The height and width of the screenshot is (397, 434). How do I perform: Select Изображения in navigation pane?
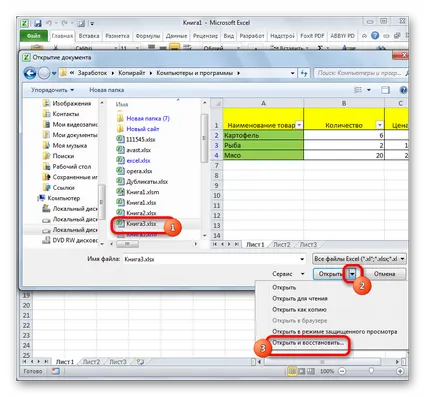point(67,103)
